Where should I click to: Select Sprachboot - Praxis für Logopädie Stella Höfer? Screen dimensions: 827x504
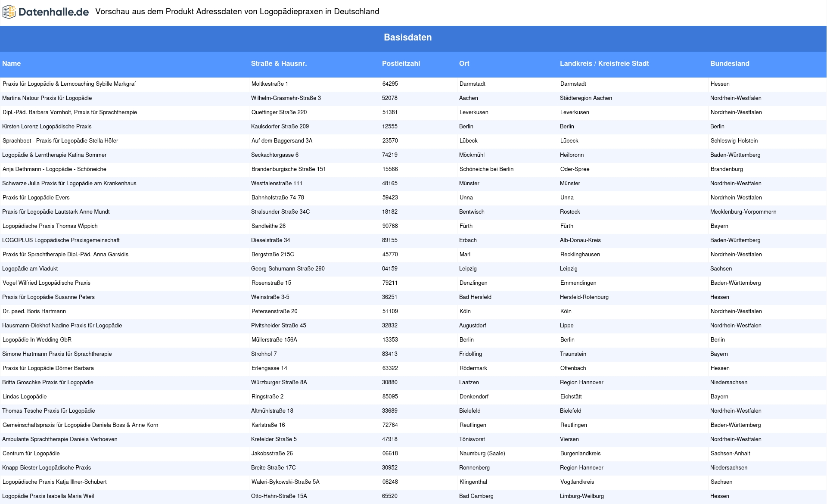pos(60,141)
